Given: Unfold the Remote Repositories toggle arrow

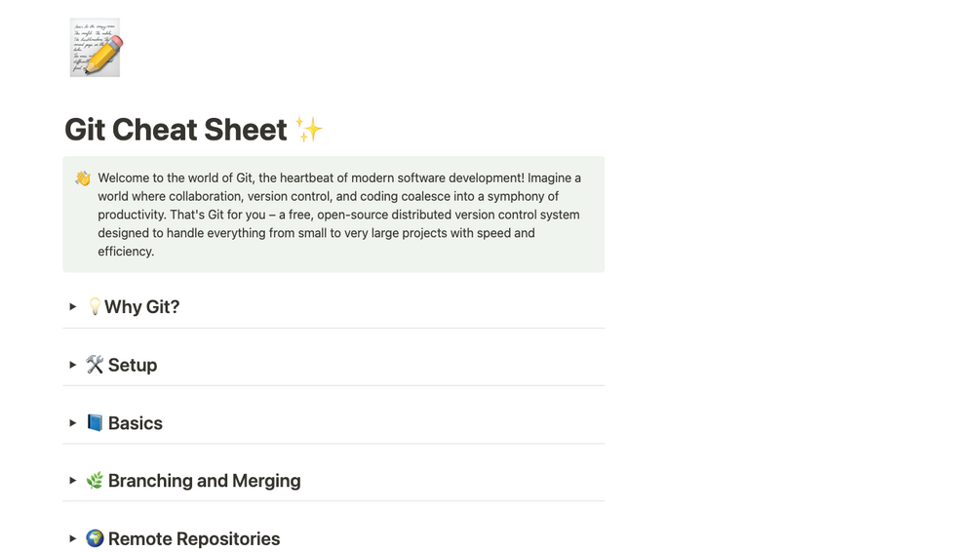Looking at the screenshot, I should [73, 538].
